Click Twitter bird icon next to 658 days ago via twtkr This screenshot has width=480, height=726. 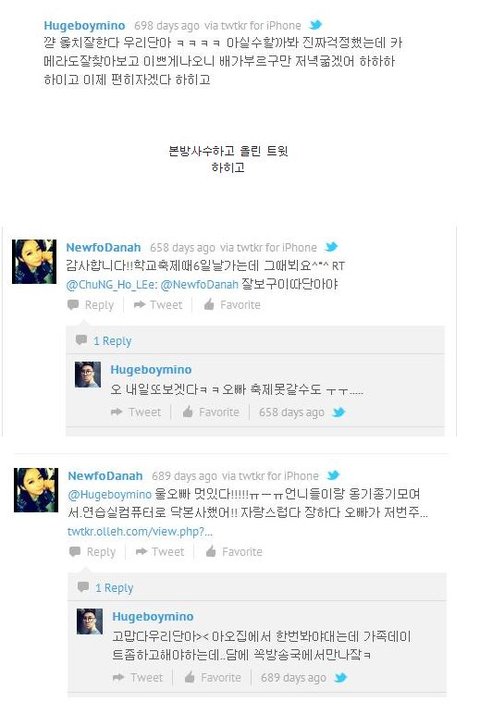click(x=331, y=247)
